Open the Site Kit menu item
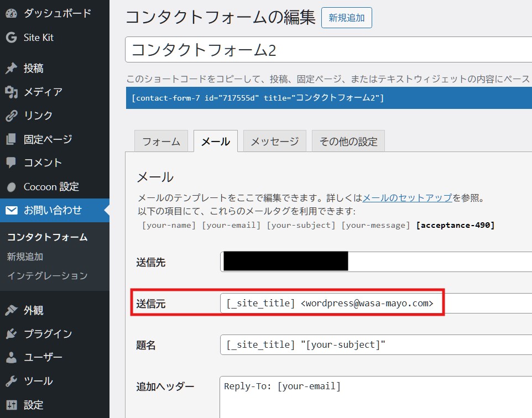This screenshot has width=532, height=418. coord(38,38)
